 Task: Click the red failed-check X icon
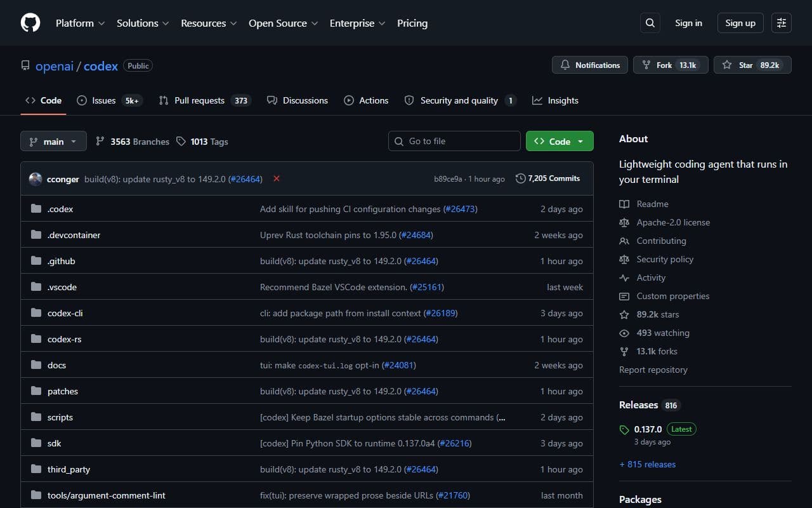(x=277, y=178)
